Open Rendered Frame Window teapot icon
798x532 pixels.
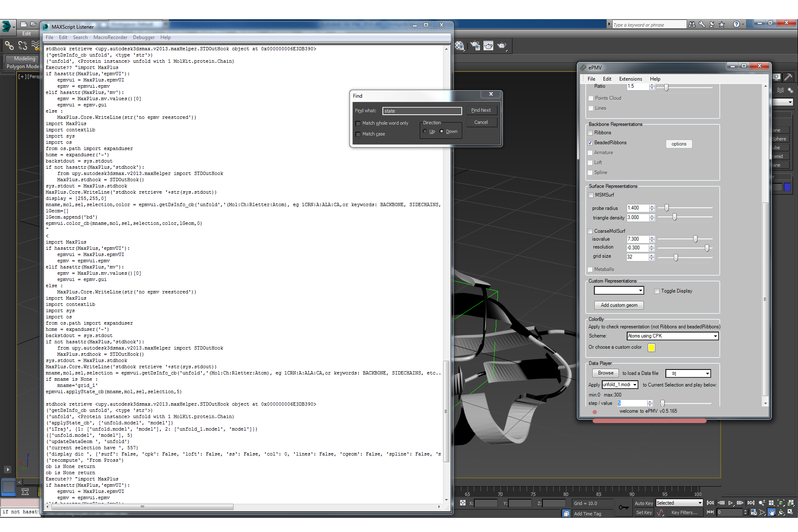click(x=488, y=46)
